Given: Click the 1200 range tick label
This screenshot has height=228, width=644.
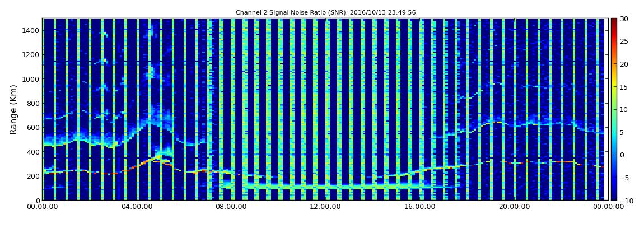Looking at the screenshot, I should click(x=31, y=55).
